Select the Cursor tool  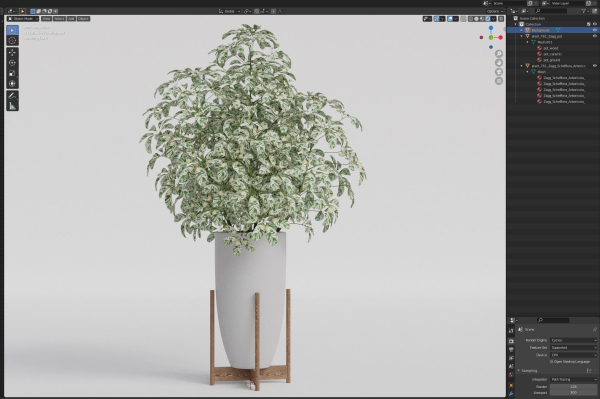tap(12, 41)
